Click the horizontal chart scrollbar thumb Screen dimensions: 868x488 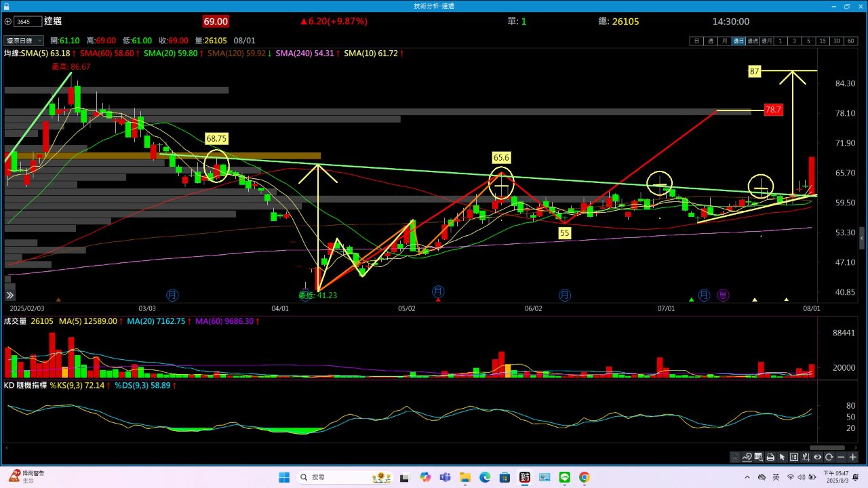(827, 447)
